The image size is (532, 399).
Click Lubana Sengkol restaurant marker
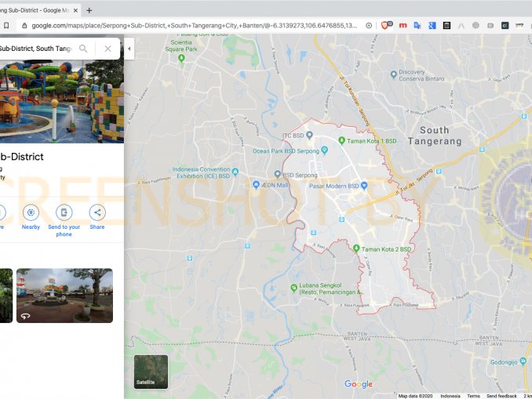point(293,288)
